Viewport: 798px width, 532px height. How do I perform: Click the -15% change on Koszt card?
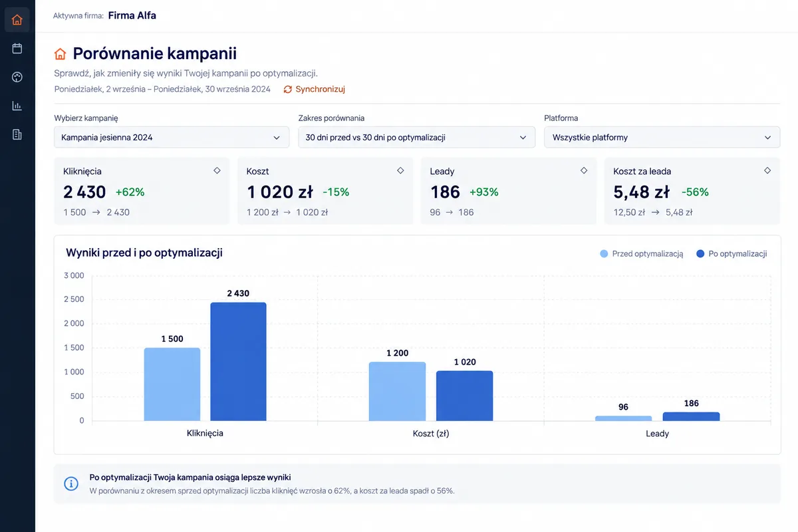tap(336, 192)
